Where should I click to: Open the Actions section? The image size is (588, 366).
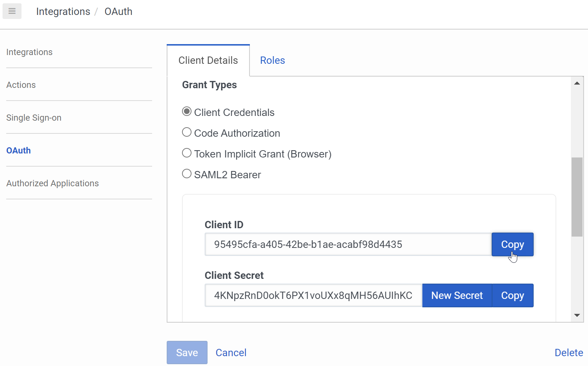21,85
